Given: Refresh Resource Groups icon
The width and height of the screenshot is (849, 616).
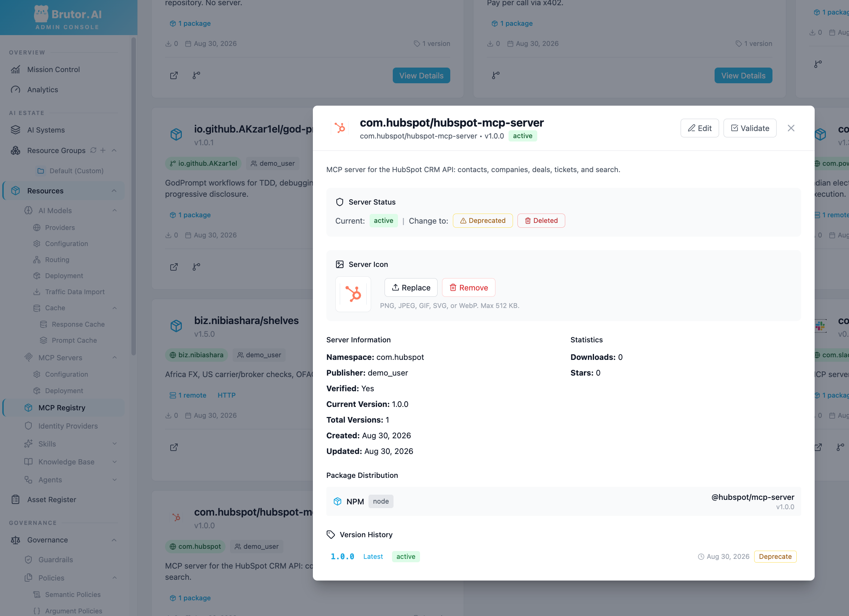Looking at the screenshot, I should point(93,150).
